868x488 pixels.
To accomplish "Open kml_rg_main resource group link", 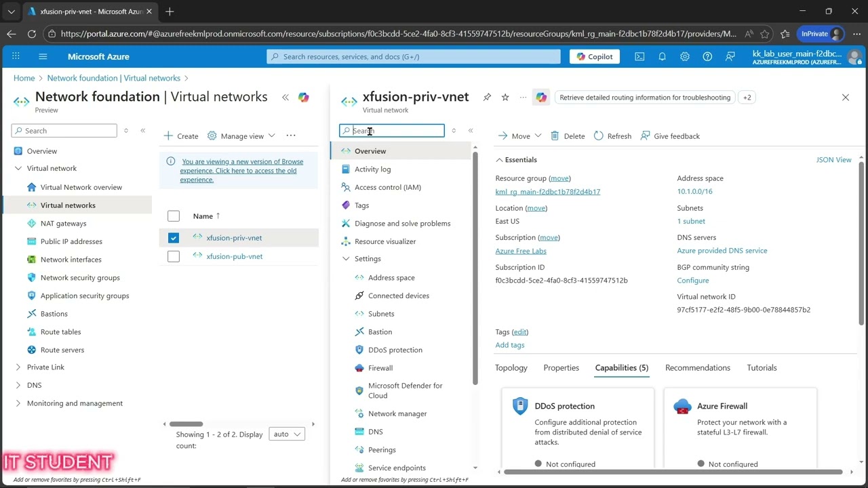I will click(x=548, y=192).
